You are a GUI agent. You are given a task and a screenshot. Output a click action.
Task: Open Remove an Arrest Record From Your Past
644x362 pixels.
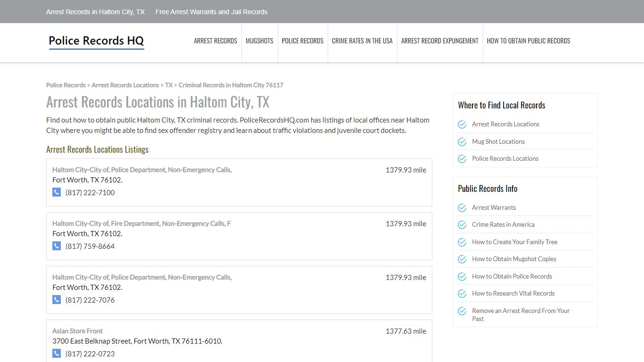pos(521,315)
